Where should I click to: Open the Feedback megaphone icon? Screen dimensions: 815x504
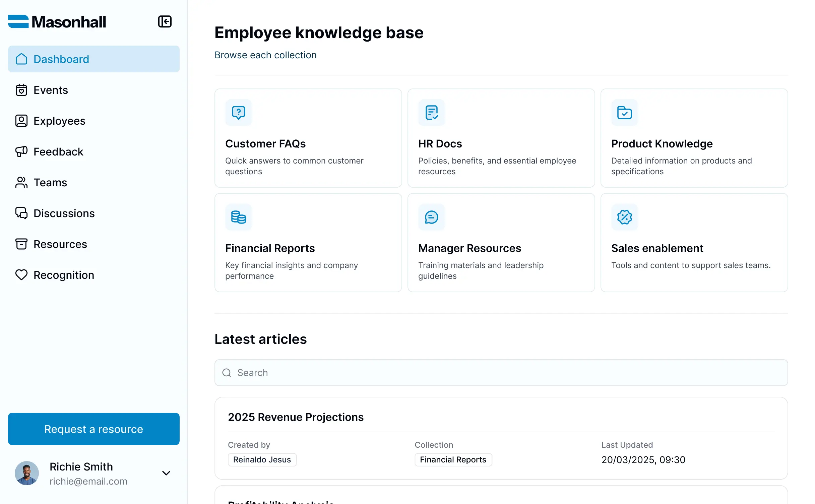click(x=21, y=151)
